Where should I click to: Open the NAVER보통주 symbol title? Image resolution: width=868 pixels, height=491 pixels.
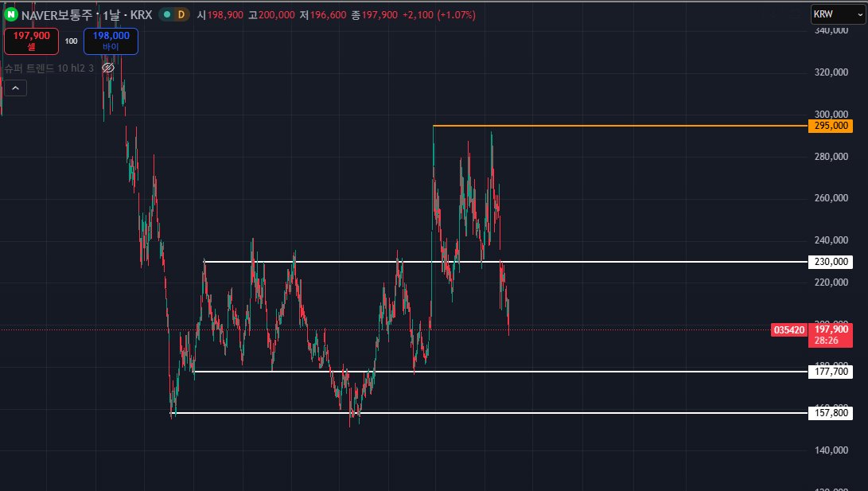point(56,15)
